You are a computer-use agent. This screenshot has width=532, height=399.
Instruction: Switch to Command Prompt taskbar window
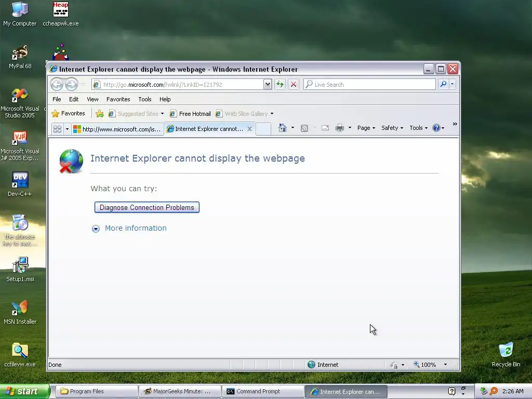263,391
